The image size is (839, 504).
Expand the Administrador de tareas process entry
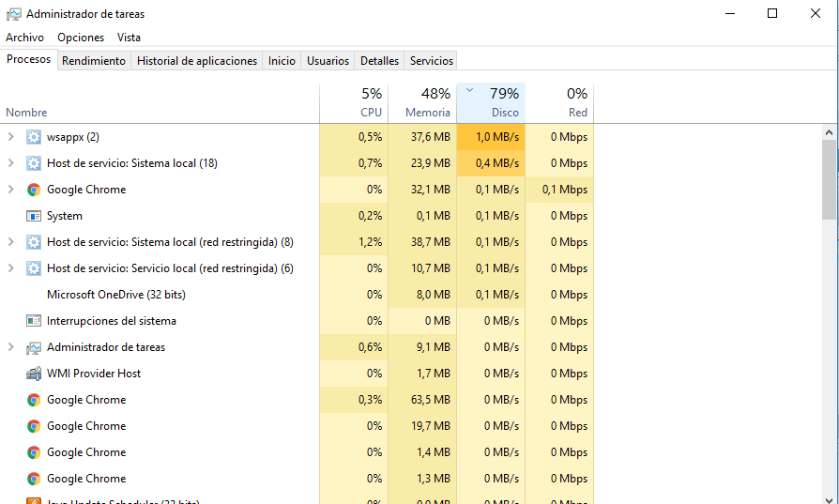coord(10,347)
